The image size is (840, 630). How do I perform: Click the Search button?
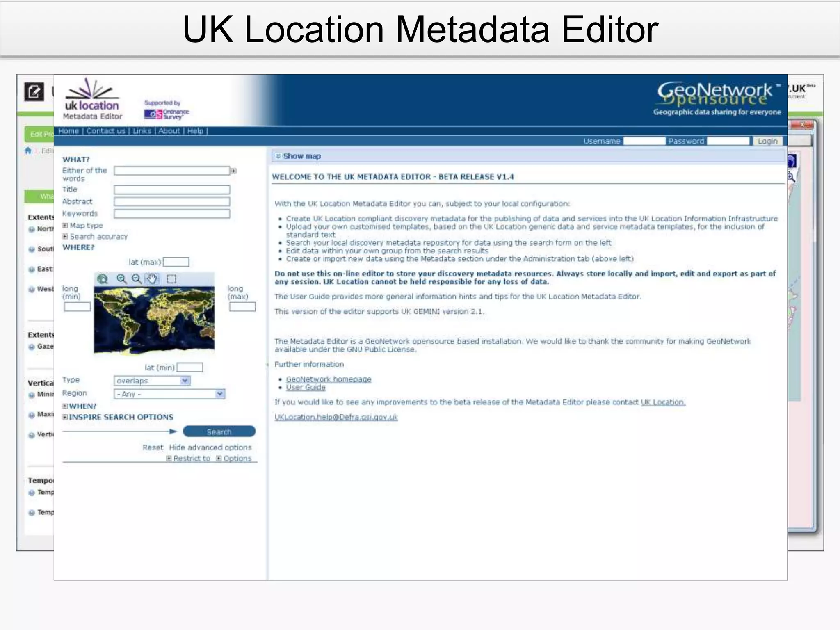coord(219,431)
